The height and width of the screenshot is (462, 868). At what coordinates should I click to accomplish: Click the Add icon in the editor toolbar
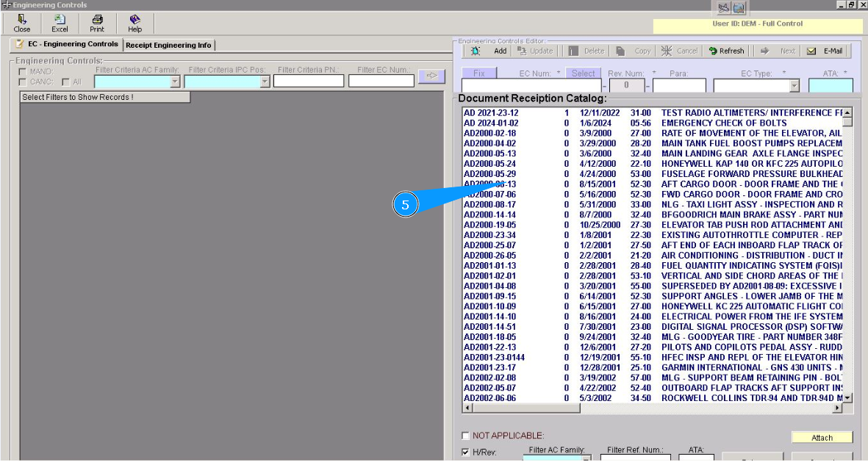pos(476,51)
